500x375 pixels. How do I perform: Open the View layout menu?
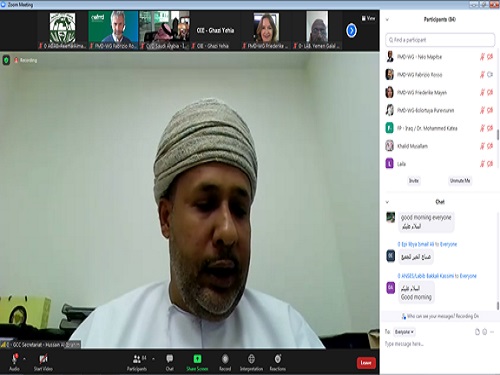coord(368,18)
